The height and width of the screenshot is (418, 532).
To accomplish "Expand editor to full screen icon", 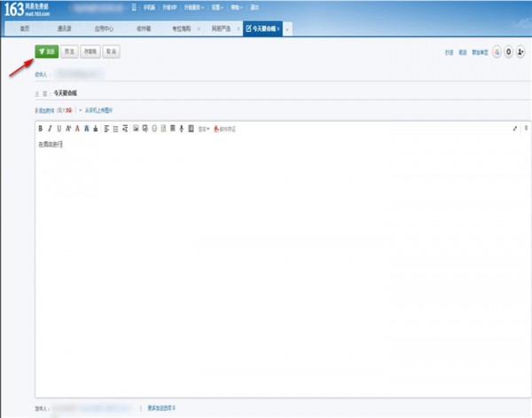I will tap(515, 129).
